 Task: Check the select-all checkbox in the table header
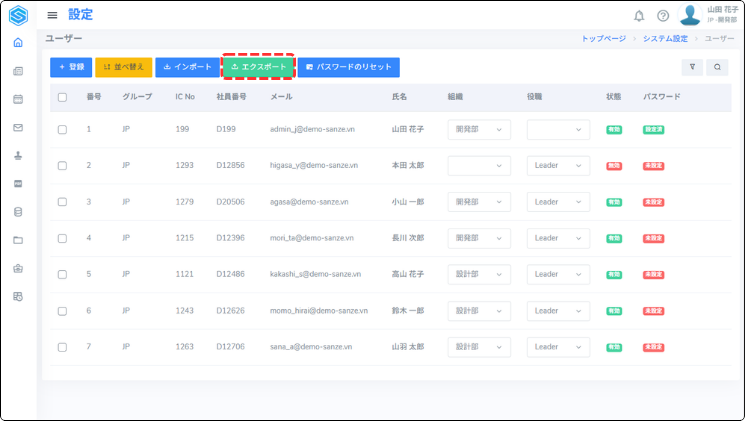62,97
